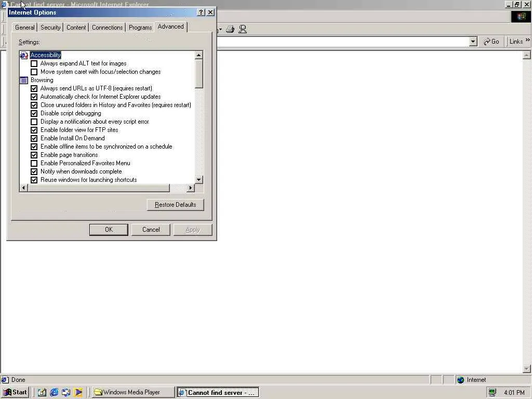The width and height of the screenshot is (532, 399).
Task: Click inside the Internet Explorer address field
Action: [x=343, y=42]
